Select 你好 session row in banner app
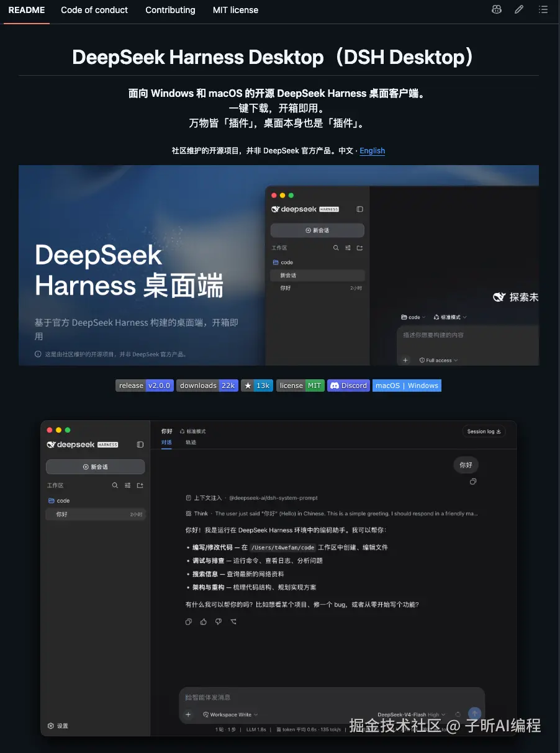Screen dimensions: 560x753 [x=317, y=288]
